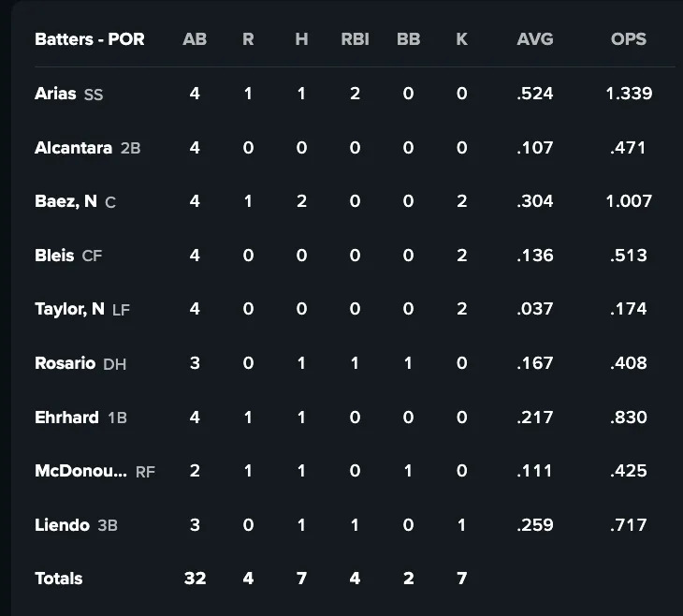Open Arias player profile link
683x616 pixels.
(55, 94)
